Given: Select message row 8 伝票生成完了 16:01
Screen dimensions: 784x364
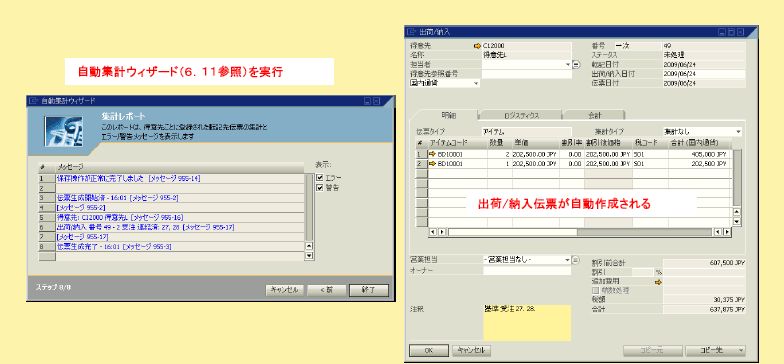Looking at the screenshot, I should pos(180,246).
